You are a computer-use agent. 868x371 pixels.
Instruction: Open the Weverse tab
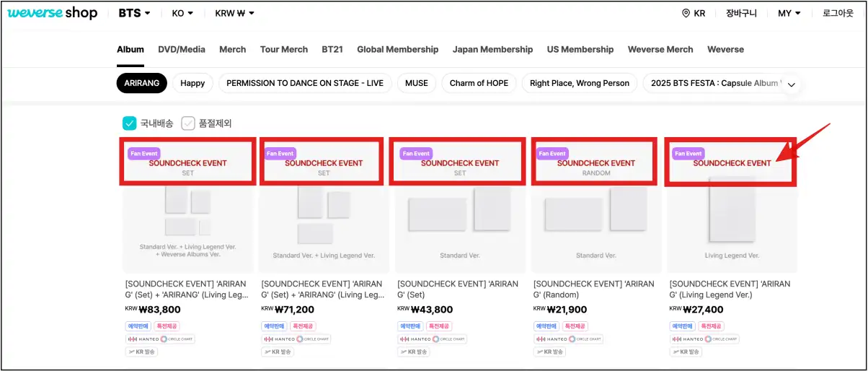click(x=725, y=49)
